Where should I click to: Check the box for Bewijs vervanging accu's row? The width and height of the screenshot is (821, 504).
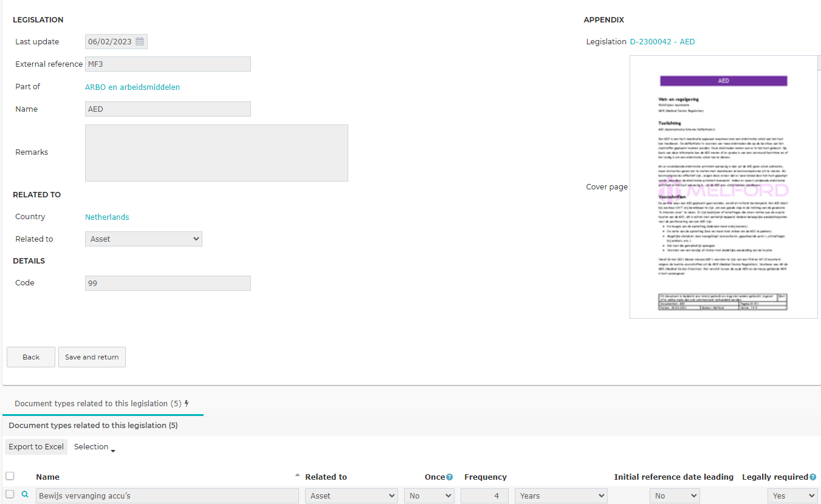[x=10, y=495]
